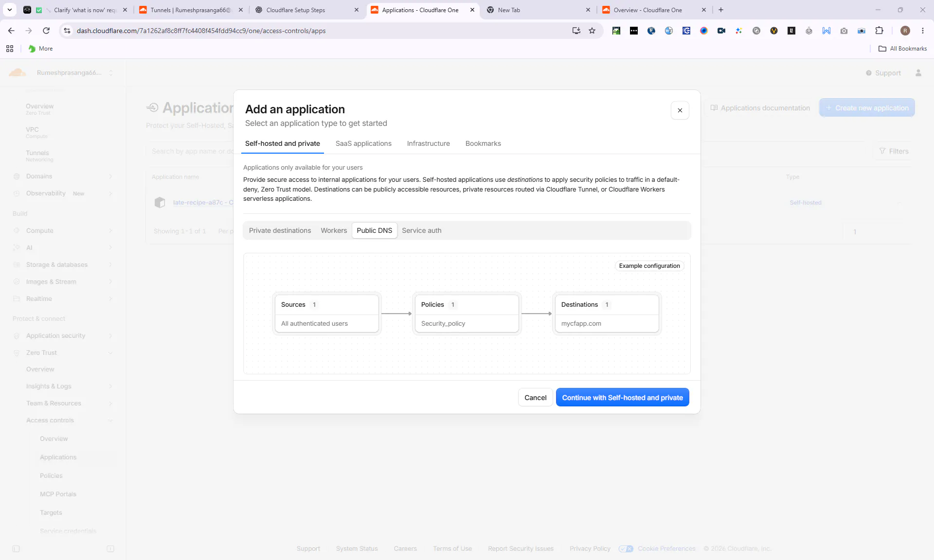Close the Add an application dialog
The image size is (934, 560).
coord(680,110)
